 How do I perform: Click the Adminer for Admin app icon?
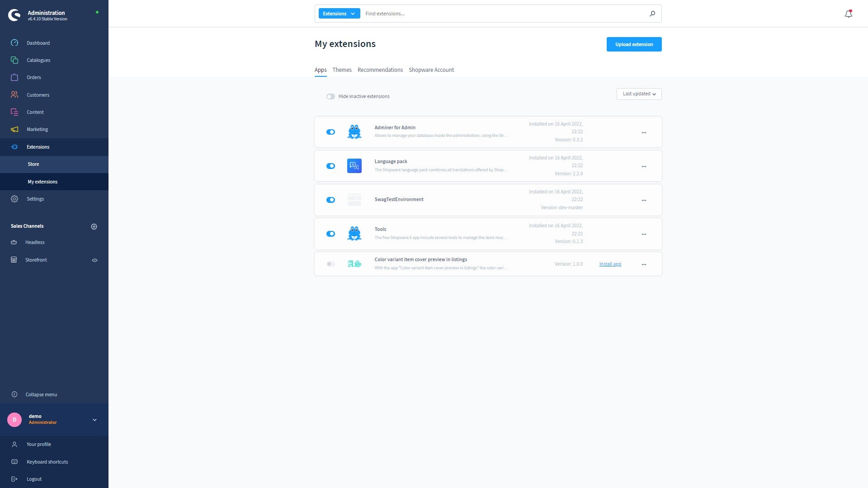click(354, 131)
